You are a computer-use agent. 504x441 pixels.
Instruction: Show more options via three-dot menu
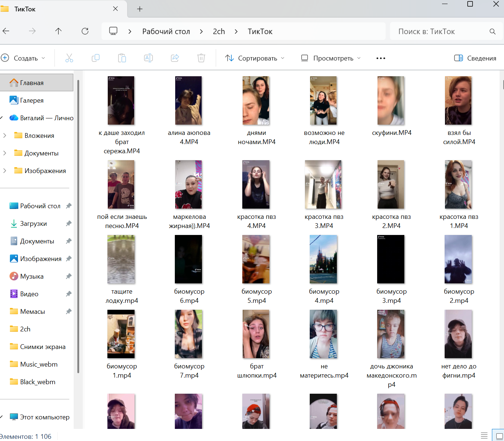[381, 58]
